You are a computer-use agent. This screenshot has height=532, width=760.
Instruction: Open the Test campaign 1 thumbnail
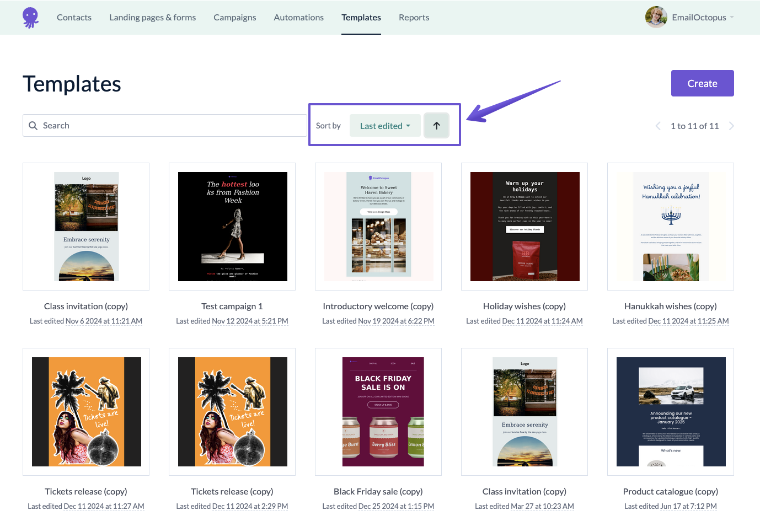[232, 227]
